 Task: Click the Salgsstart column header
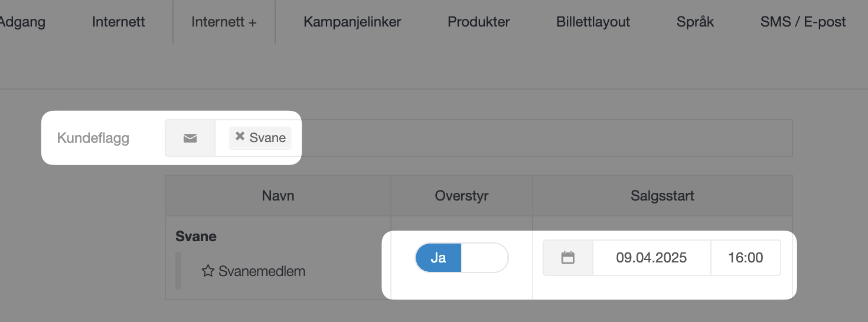663,196
